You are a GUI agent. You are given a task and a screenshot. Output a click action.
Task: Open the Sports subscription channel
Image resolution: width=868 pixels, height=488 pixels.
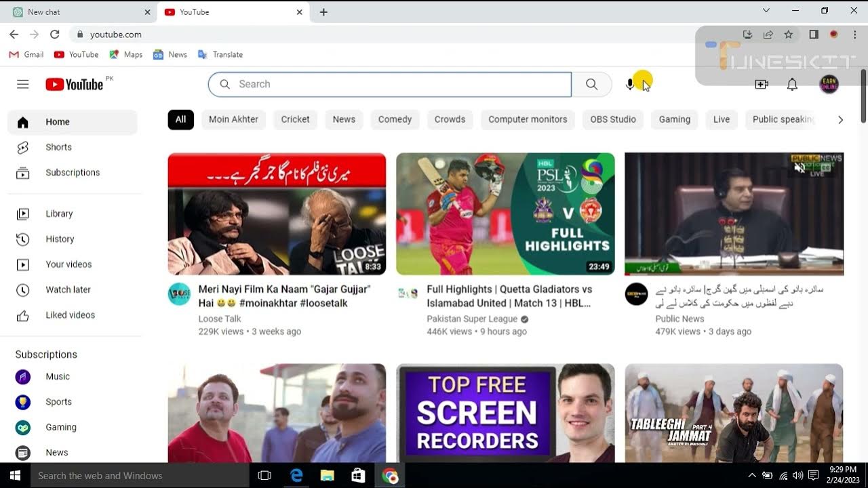(x=73, y=402)
